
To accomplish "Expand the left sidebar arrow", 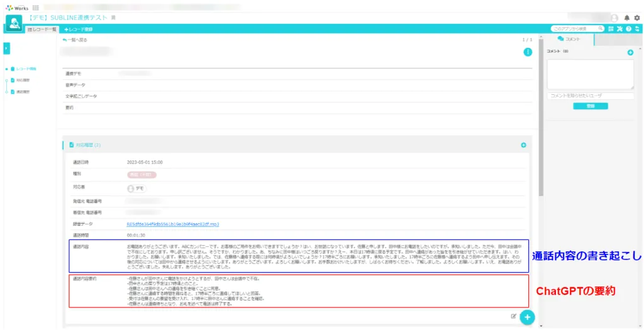I will click(6, 48).
